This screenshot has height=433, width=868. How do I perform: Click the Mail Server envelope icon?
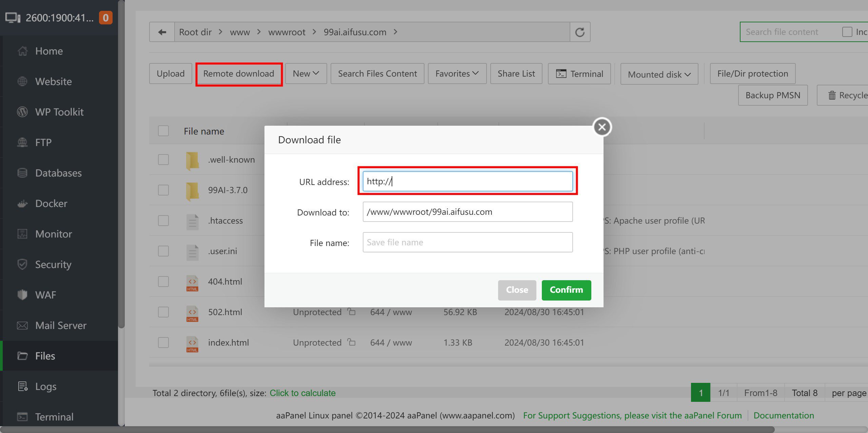(x=22, y=325)
